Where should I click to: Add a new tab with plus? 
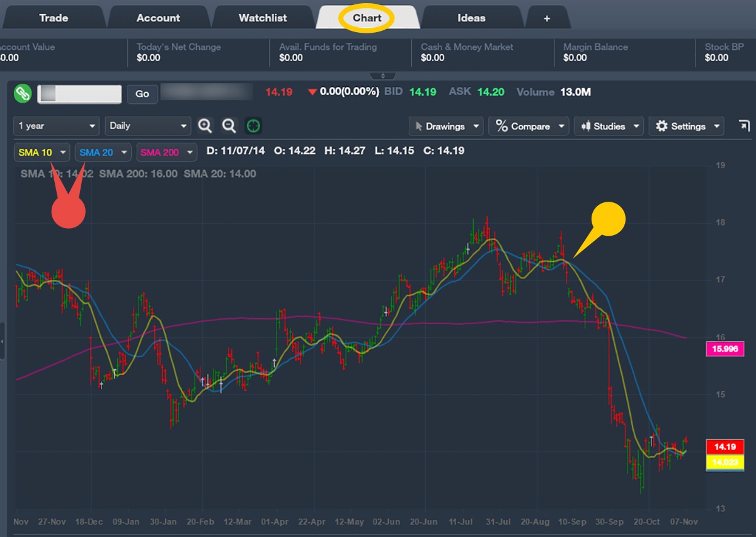click(x=547, y=18)
